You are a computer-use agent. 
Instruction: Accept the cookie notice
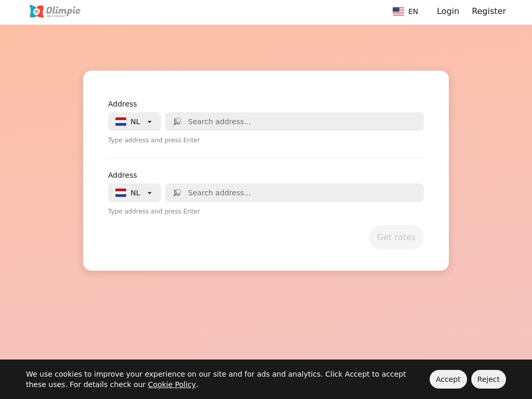[x=448, y=379]
